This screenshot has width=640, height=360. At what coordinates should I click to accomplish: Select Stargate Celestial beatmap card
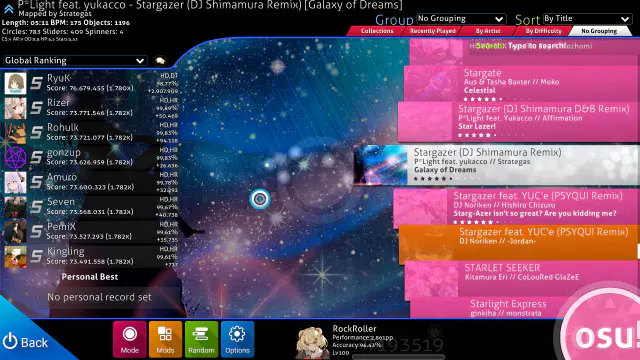click(522, 84)
